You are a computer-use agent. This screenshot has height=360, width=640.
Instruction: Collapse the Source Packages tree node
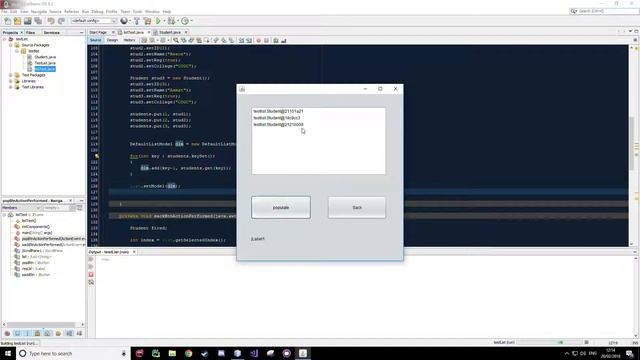click(x=11, y=45)
